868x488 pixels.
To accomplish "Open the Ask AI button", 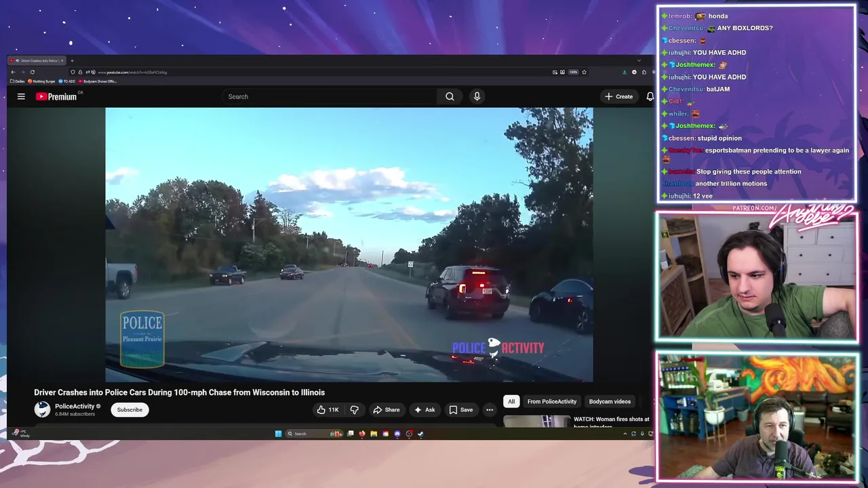I will (425, 409).
